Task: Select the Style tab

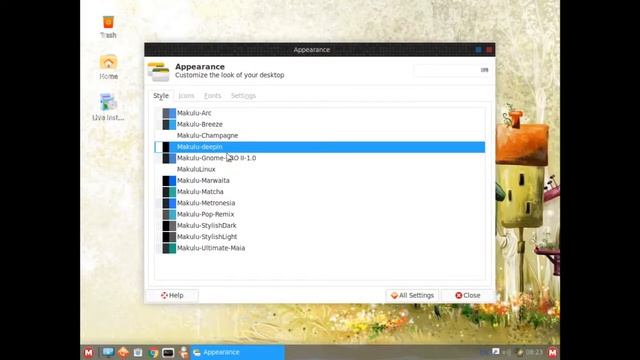Action: click(161, 96)
